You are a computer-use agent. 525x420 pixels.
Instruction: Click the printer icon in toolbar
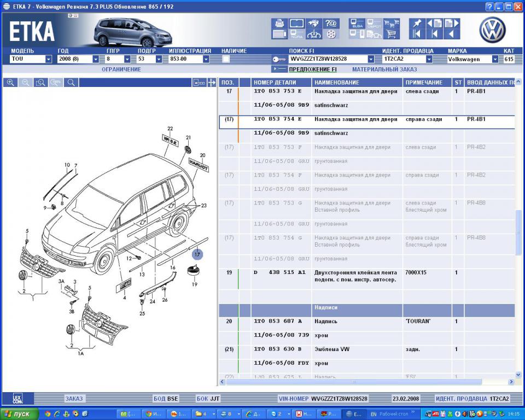click(x=279, y=24)
